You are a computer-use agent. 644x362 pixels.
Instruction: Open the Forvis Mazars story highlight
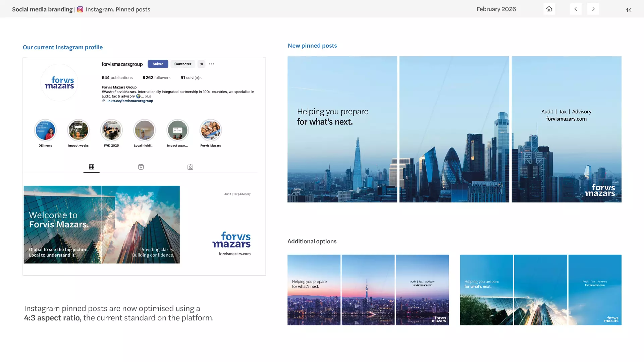pos(210,130)
